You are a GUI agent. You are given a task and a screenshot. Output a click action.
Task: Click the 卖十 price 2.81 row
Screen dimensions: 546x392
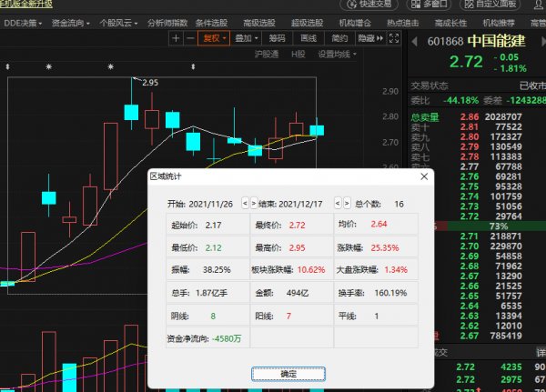coord(479,126)
